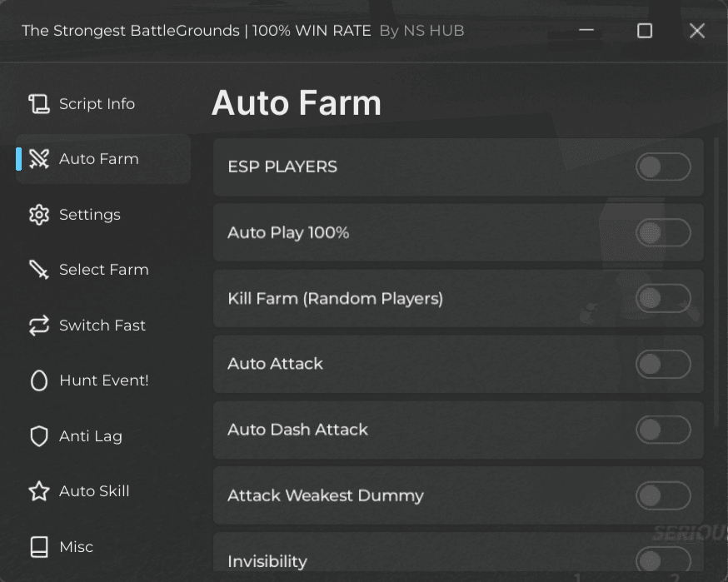Minimize the NS HUB window
This screenshot has width=728, height=582.
click(x=586, y=31)
